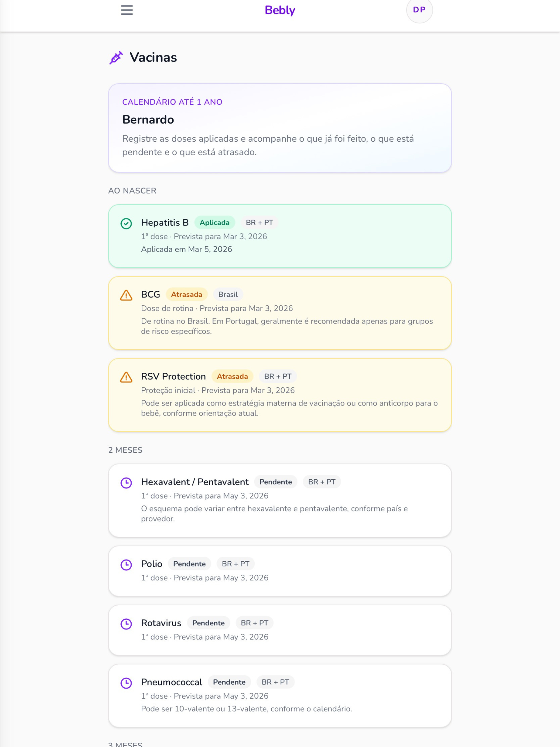Click the CALENDÁRIO ATÉ 1 ANO label
This screenshot has height=747, width=560.
172,102
